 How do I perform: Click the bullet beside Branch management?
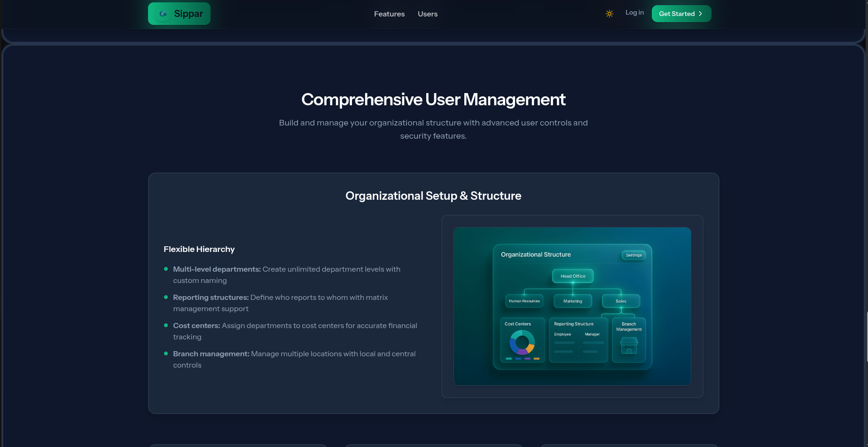(x=166, y=353)
